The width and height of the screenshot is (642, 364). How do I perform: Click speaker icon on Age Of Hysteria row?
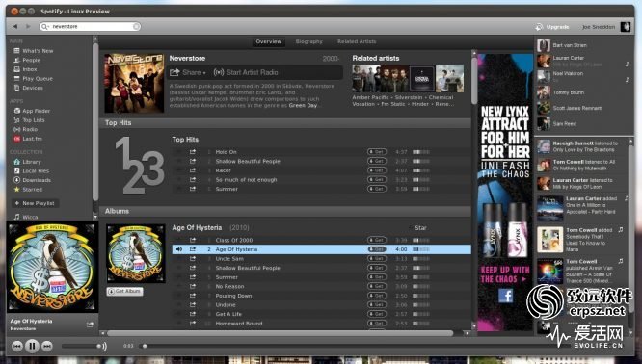point(179,249)
